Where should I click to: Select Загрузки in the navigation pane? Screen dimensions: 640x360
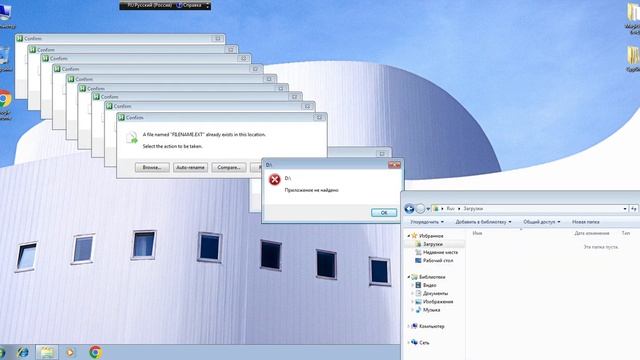click(433, 244)
